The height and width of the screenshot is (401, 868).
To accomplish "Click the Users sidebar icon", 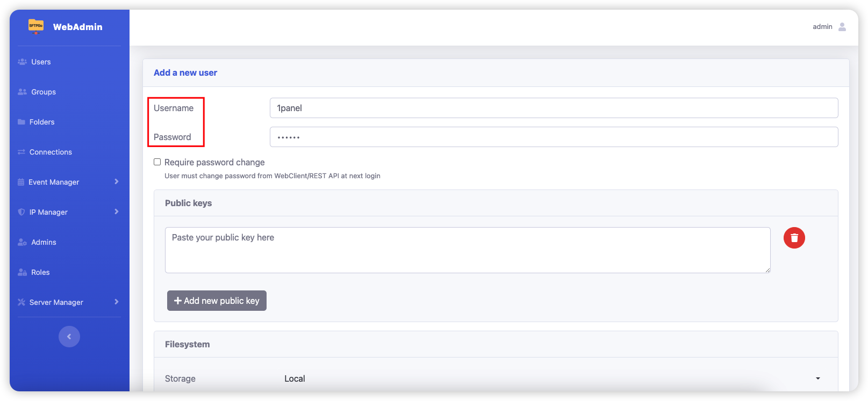I will [x=22, y=62].
